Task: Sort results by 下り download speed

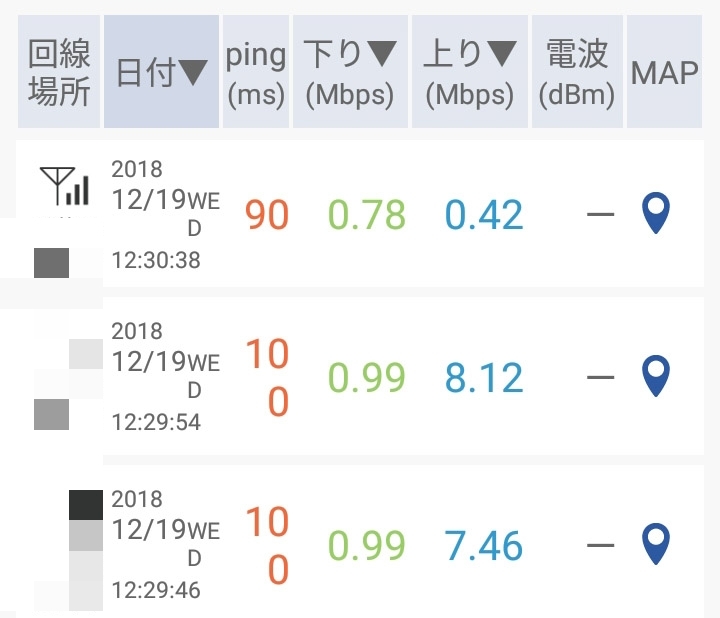Action: [x=350, y=72]
